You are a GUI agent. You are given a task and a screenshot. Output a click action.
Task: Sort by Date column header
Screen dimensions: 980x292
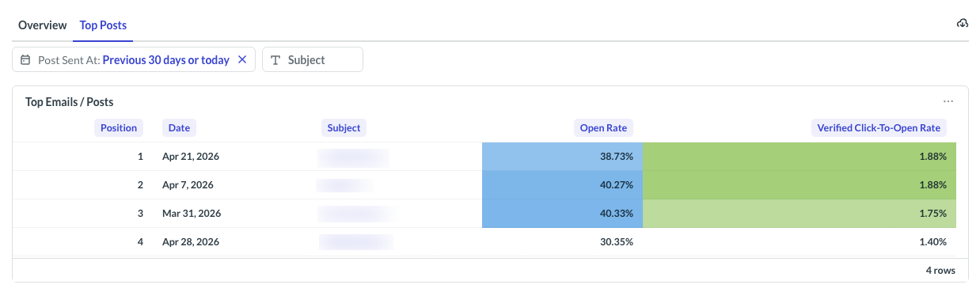click(x=179, y=127)
